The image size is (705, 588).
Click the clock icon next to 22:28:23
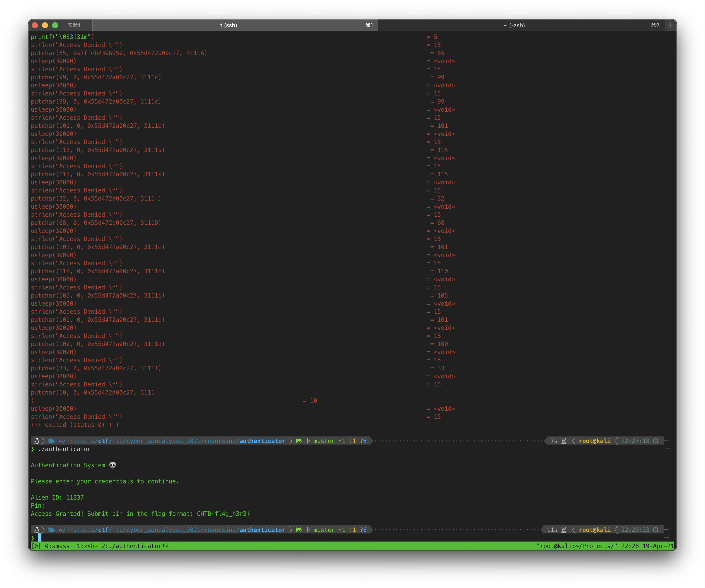coord(656,530)
